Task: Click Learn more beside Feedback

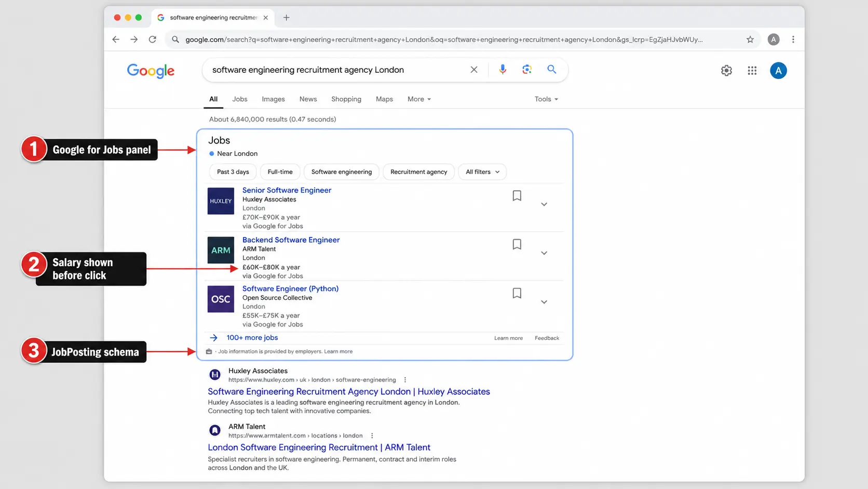Action: coord(509,338)
